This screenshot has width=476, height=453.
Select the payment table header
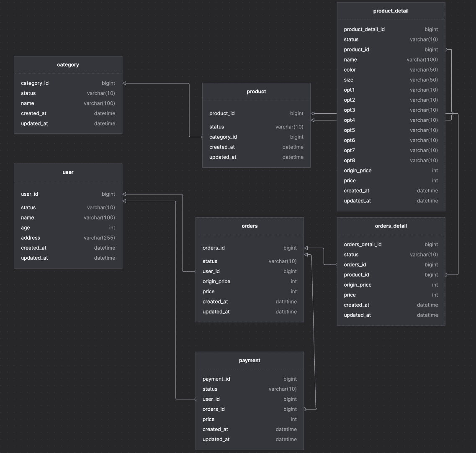pos(250,361)
